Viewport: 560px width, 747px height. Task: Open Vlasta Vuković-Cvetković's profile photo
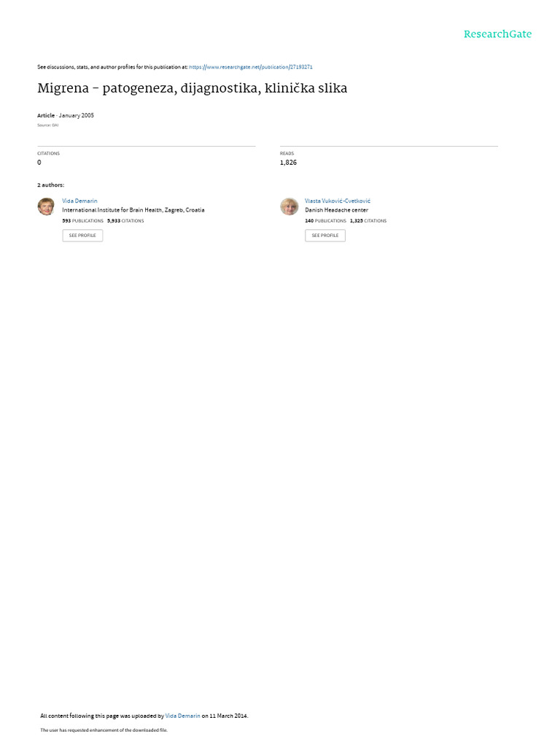289,206
